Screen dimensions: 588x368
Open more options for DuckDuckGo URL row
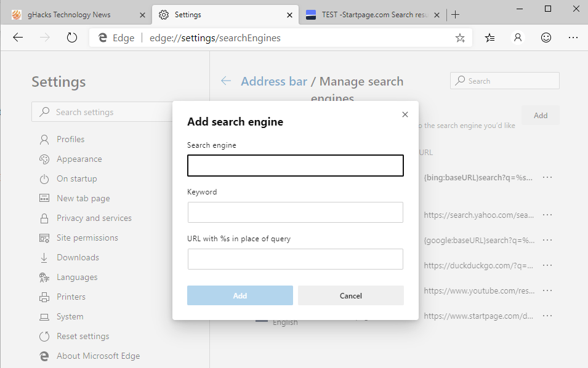[x=547, y=265]
